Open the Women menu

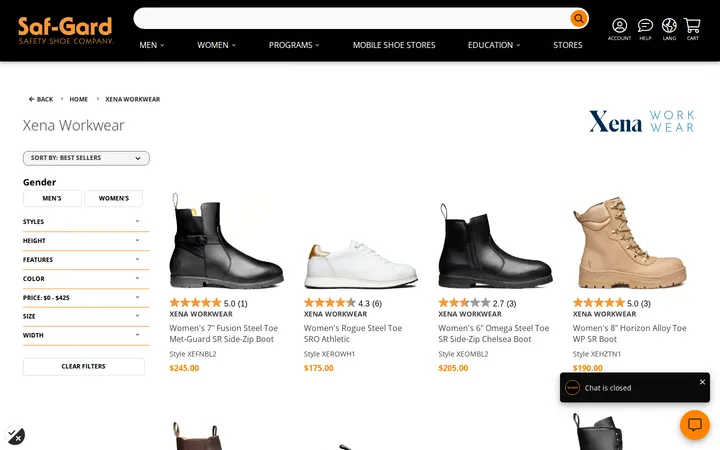point(216,45)
